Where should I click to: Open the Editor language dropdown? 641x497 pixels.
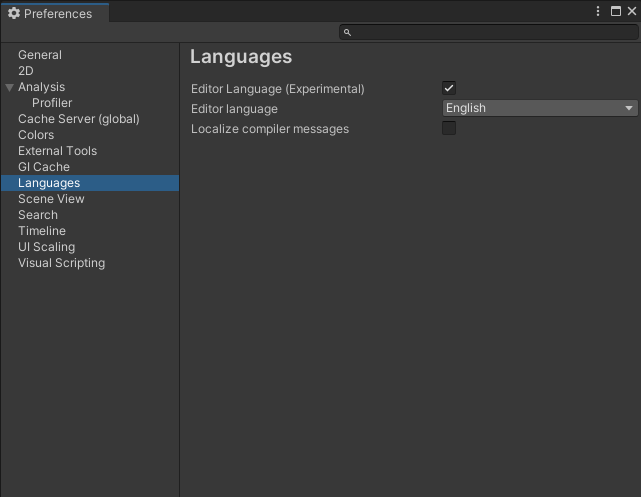pyautogui.click(x=540, y=108)
